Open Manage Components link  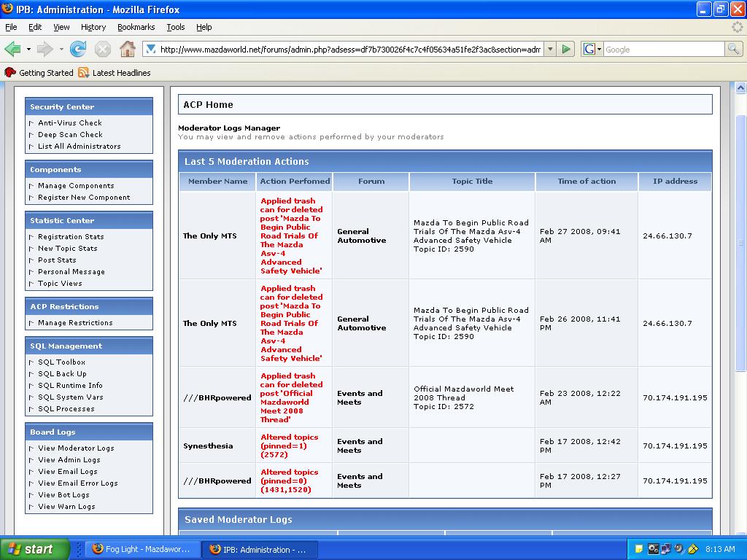(x=76, y=186)
